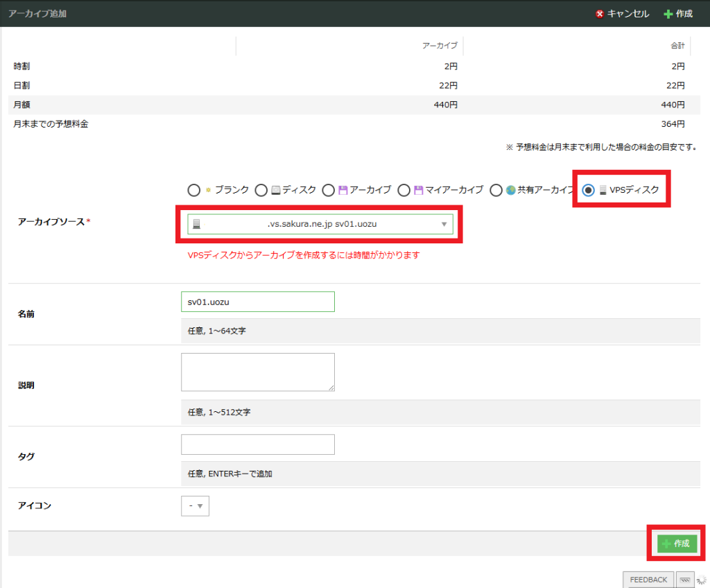Select the ブランク radio button
Image resolution: width=710 pixels, height=588 pixels.
click(x=194, y=190)
